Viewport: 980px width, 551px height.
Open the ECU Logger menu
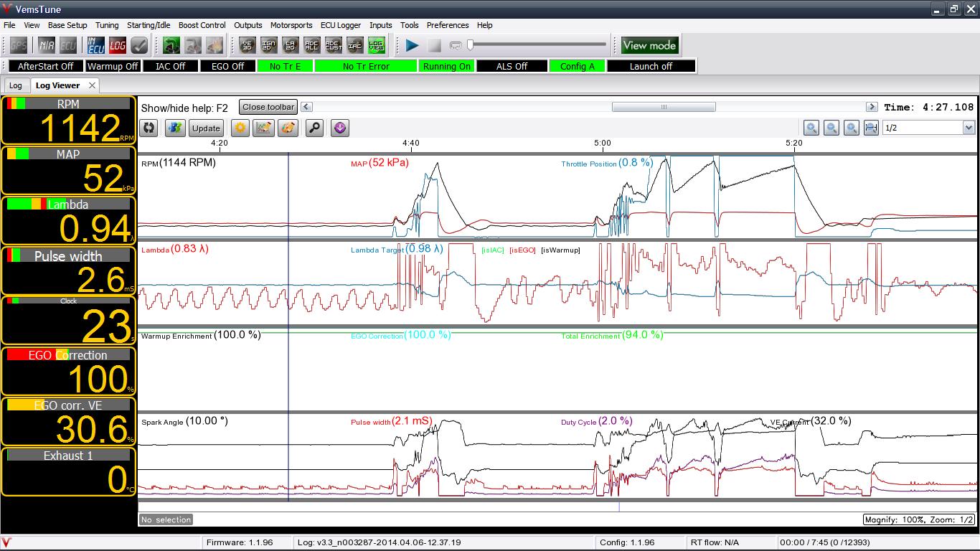tap(341, 25)
